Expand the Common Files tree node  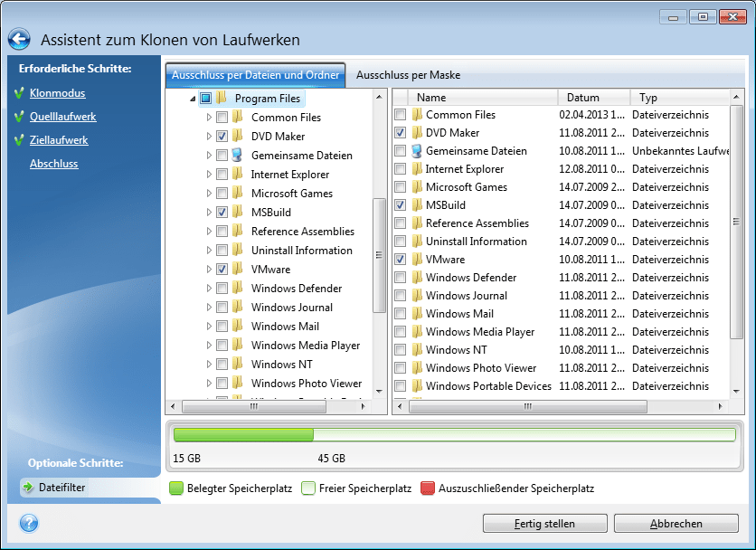coord(209,118)
